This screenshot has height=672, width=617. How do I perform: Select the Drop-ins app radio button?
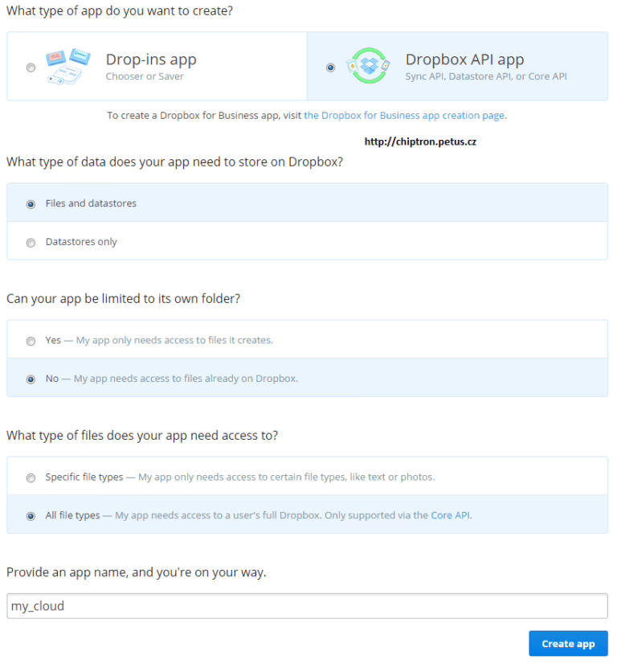31,68
